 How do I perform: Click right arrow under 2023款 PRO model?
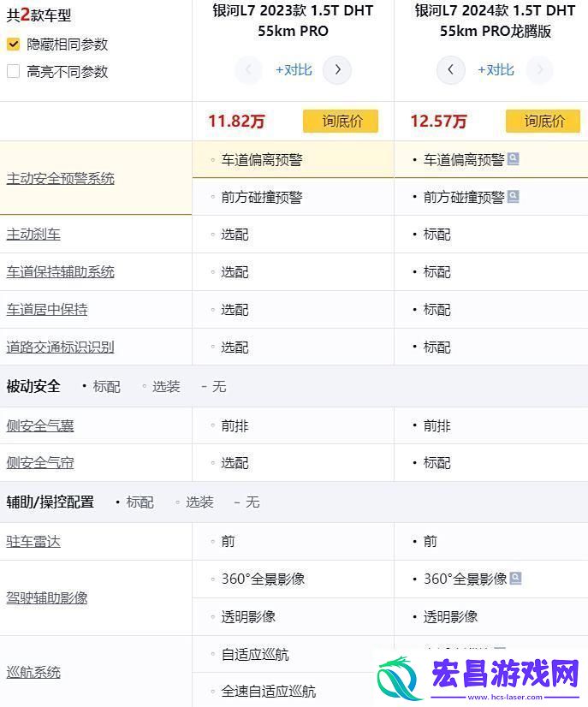pyautogui.click(x=337, y=70)
